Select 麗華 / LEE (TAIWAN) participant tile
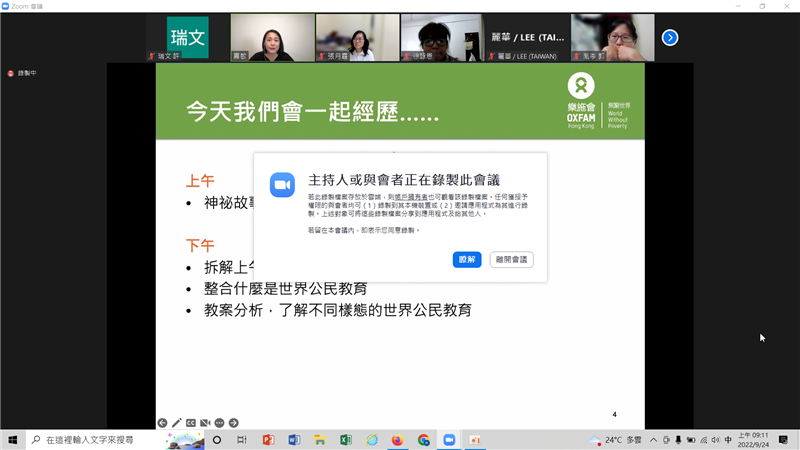The image size is (800, 450). coord(525,38)
